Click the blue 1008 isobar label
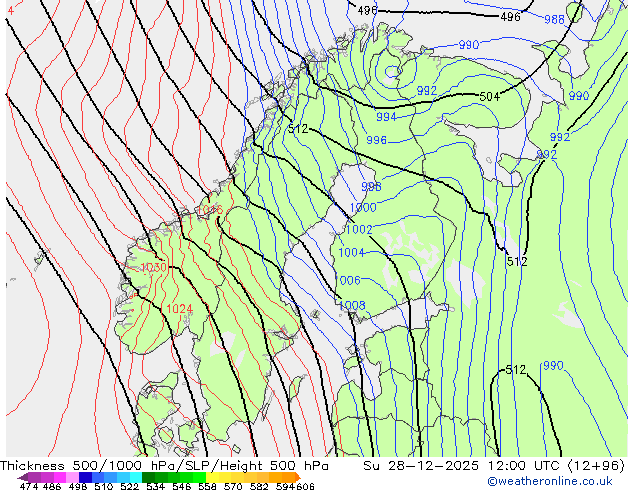 click(x=352, y=305)
